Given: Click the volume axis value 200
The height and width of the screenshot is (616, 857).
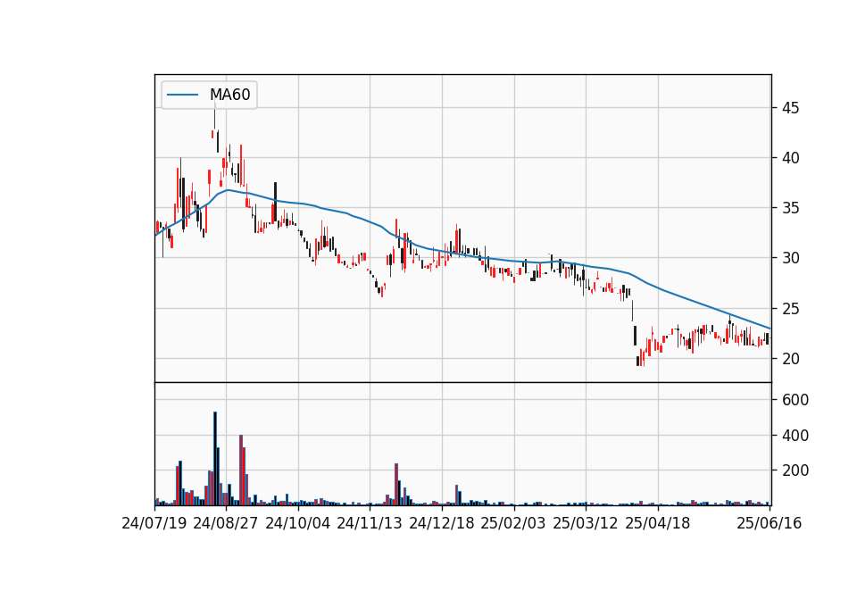Looking at the screenshot, I should point(795,470).
